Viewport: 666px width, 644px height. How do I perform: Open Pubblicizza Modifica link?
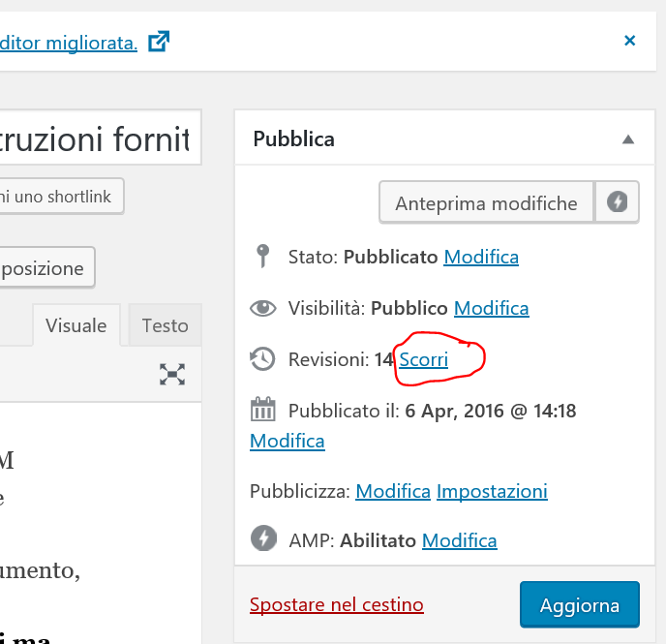pos(393,491)
